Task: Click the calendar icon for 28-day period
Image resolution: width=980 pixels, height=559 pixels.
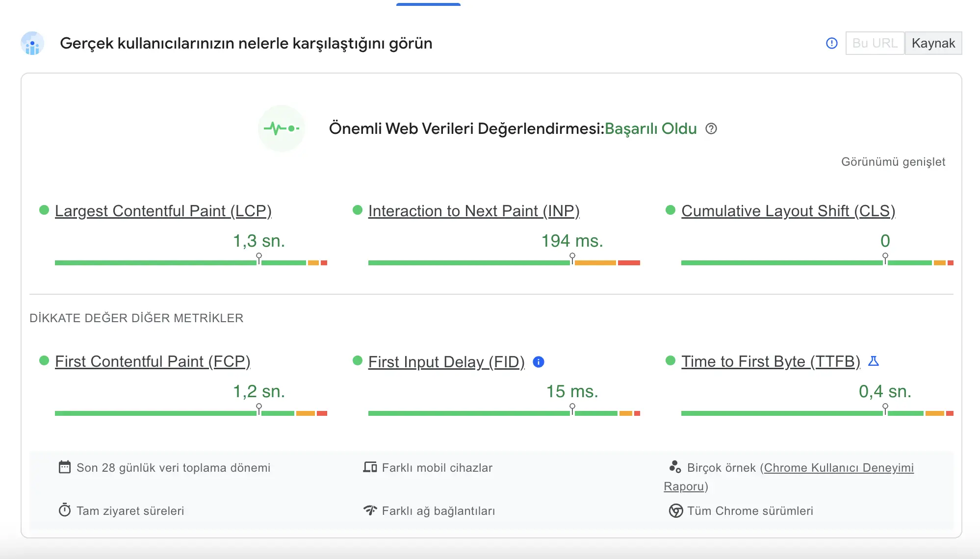Action: pos(64,467)
